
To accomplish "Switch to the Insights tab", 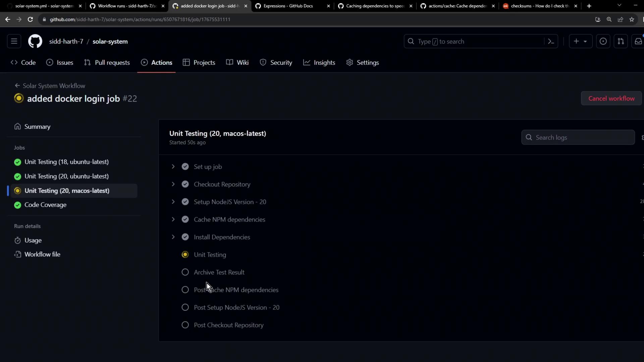I will coord(319,63).
